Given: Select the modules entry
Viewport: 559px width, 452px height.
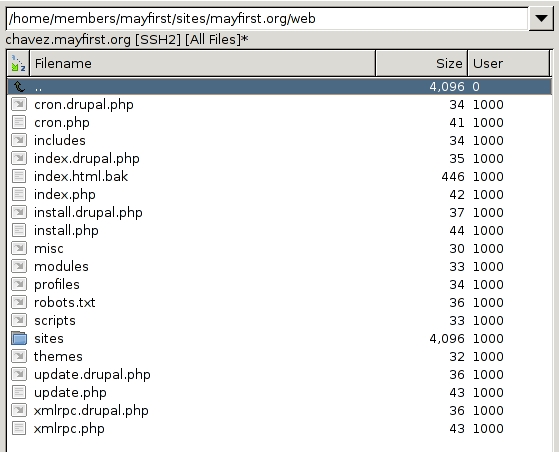Looking at the screenshot, I should coord(279,266).
